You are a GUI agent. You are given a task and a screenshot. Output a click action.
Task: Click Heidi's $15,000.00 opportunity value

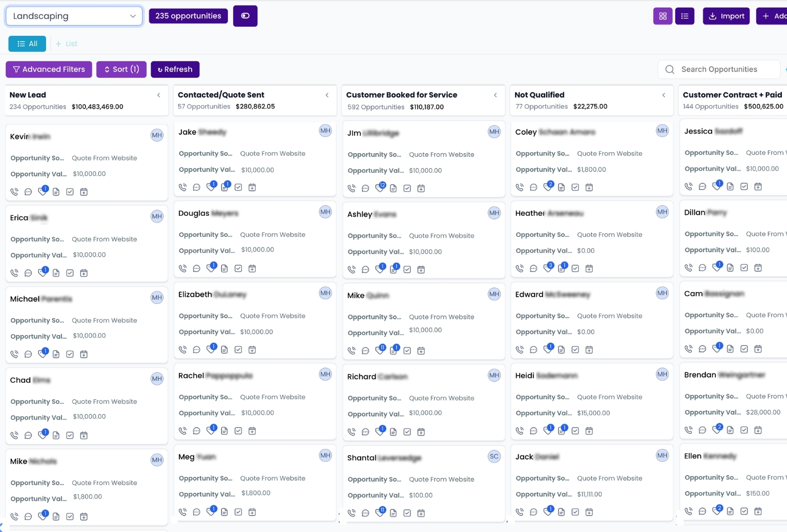pyautogui.click(x=593, y=413)
